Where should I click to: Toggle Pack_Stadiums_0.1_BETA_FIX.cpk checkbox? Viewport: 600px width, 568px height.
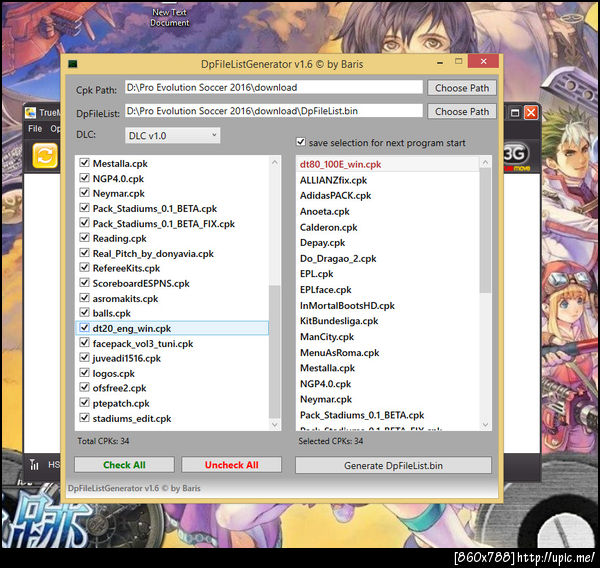[x=84, y=223]
